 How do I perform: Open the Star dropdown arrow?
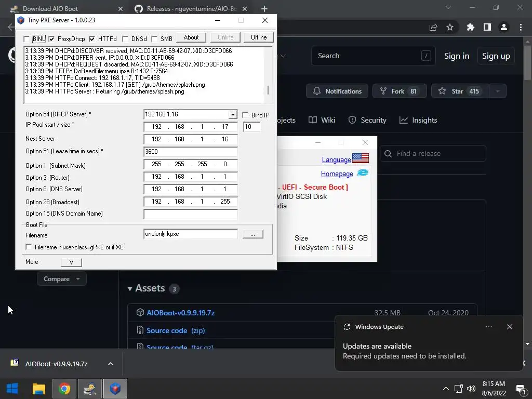[x=498, y=91]
